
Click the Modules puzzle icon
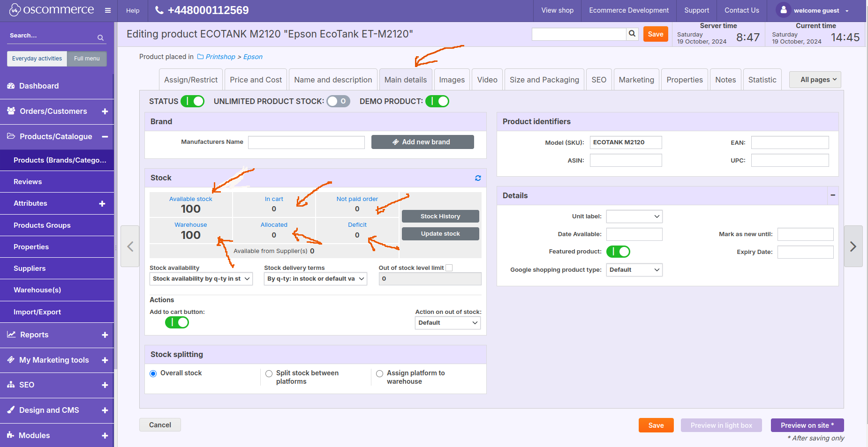click(x=11, y=435)
